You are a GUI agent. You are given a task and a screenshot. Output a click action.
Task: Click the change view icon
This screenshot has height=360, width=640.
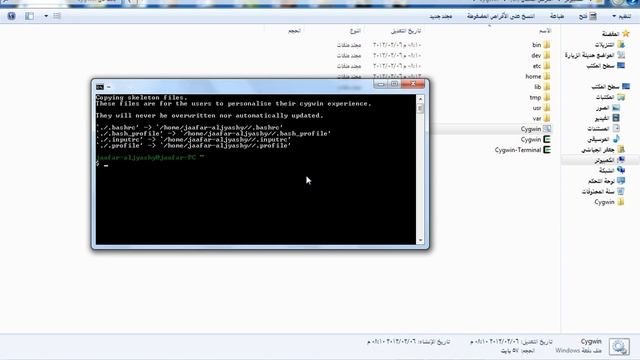pyautogui.click(x=57, y=16)
